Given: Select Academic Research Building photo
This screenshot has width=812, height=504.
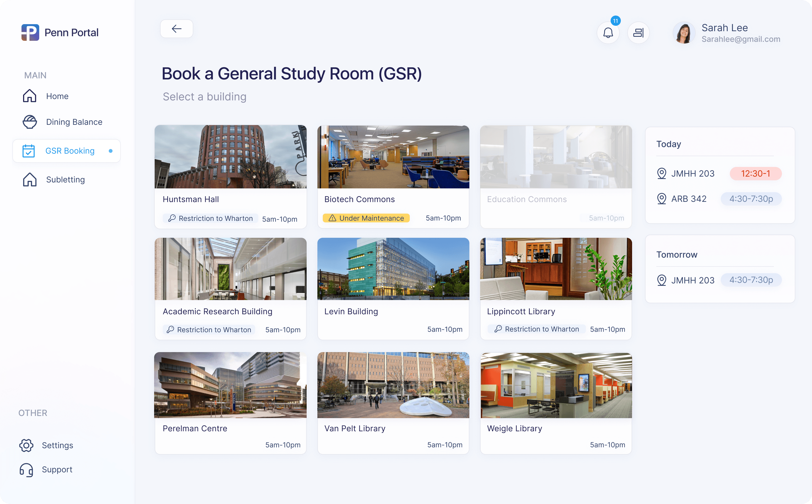Looking at the screenshot, I should [230, 269].
